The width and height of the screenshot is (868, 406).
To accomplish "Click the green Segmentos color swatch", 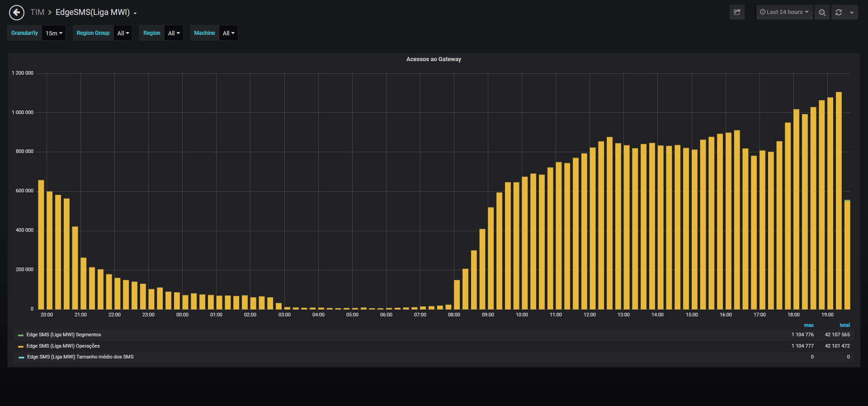I will tap(21, 335).
